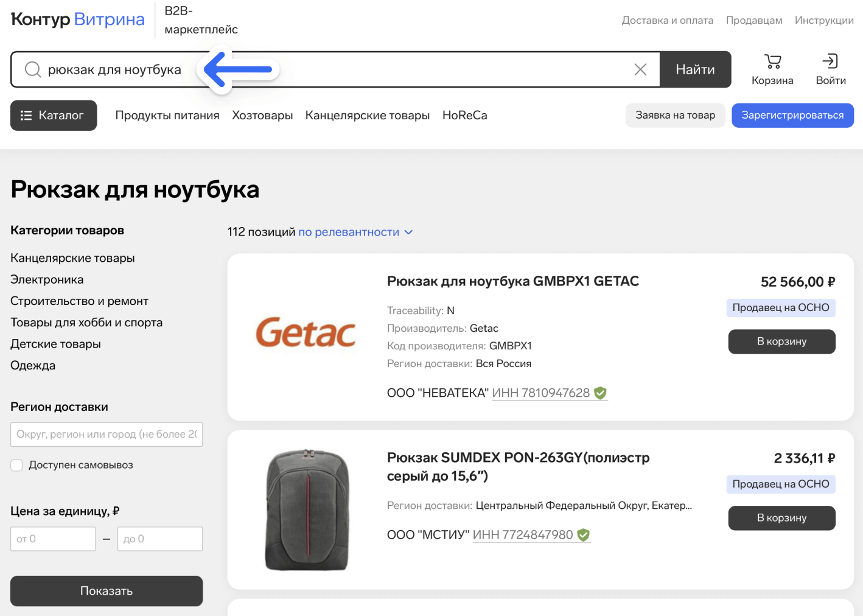Click the 112 позиций count text
The width and height of the screenshot is (863, 616).
261,232
